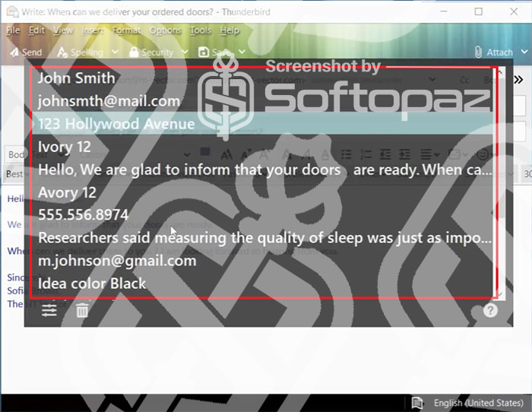Click the emoji smiley icon

pyautogui.click(x=483, y=155)
